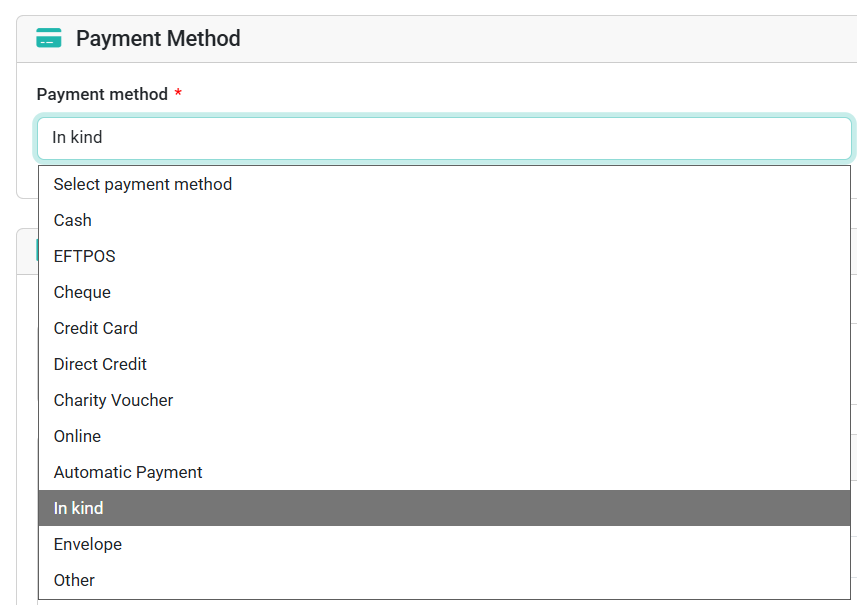Choose the 'Select payment method' placeholder option
This screenshot has width=857, height=605.
click(444, 184)
